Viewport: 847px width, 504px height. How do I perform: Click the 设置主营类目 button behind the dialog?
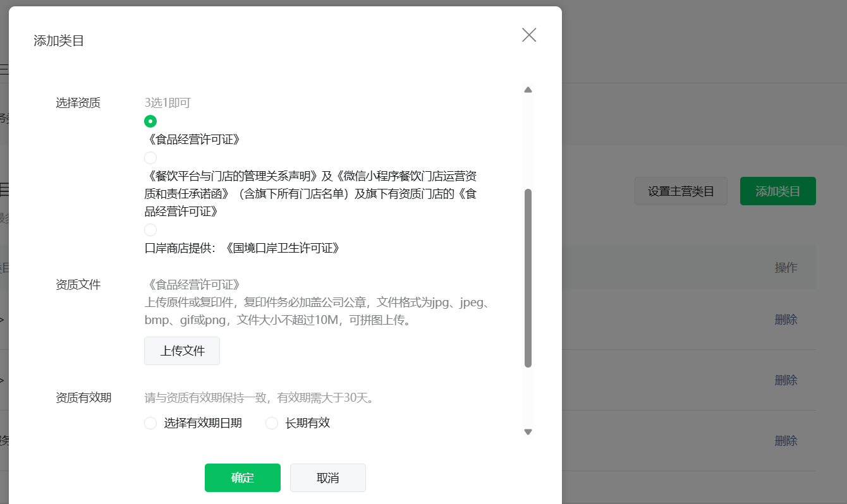click(681, 191)
